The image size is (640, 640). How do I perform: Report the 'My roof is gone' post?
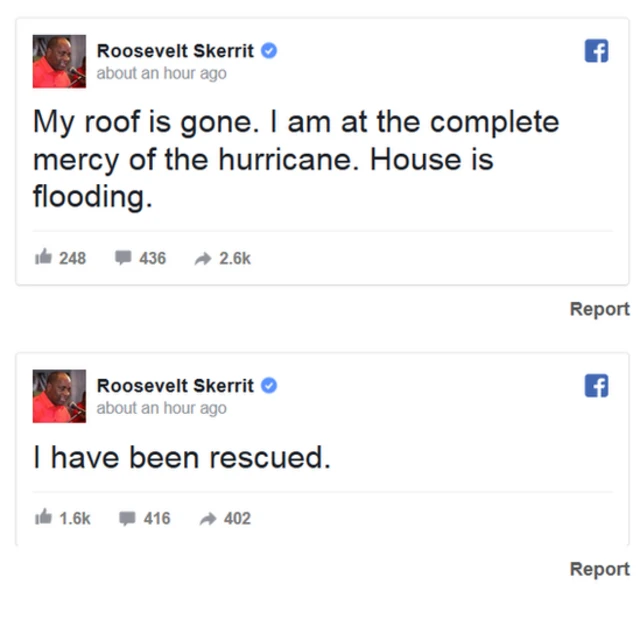click(599, 309)
